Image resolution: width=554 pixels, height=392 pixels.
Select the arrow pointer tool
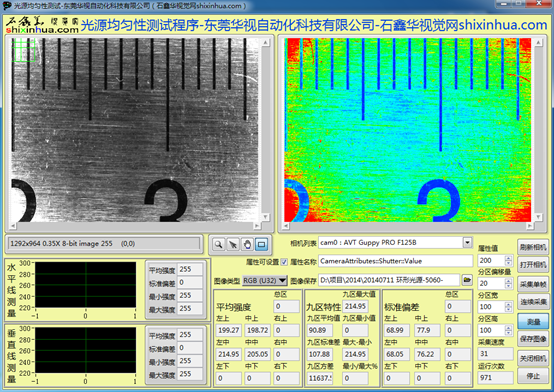[x=233, y=244]
